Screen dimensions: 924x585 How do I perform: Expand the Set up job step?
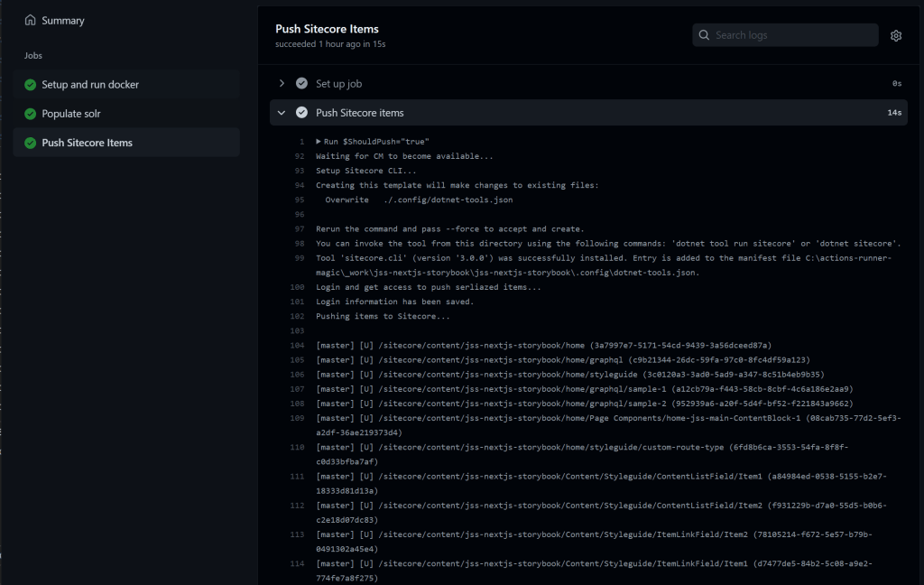[x=282, y=83]
